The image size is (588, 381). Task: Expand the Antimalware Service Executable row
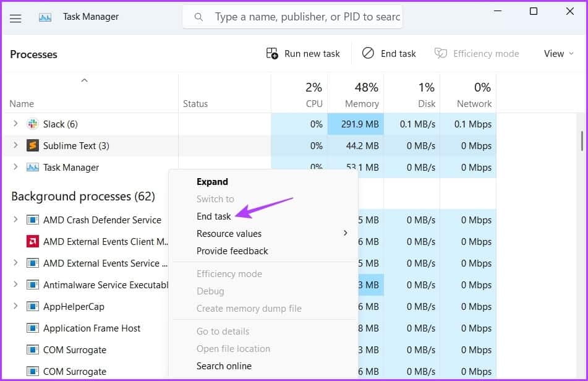coord(15,285)
